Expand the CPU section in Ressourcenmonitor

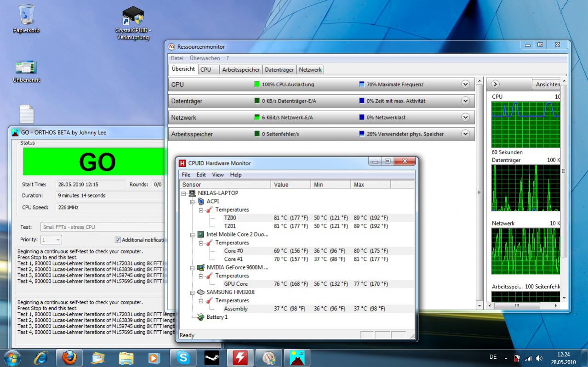[465, 85]
